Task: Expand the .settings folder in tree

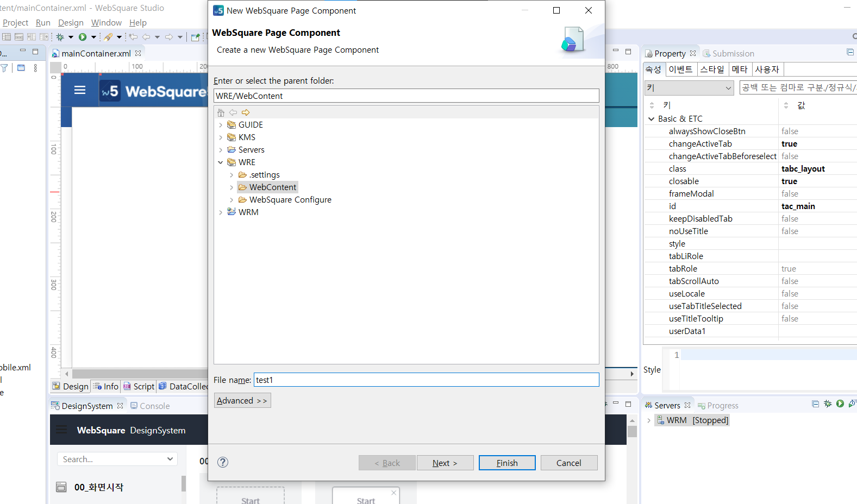Action: click(x=232, y=175)
